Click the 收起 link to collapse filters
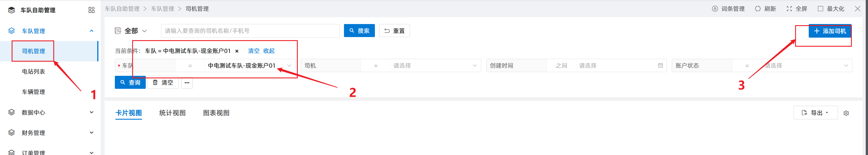868x155 pixels. 269,51
